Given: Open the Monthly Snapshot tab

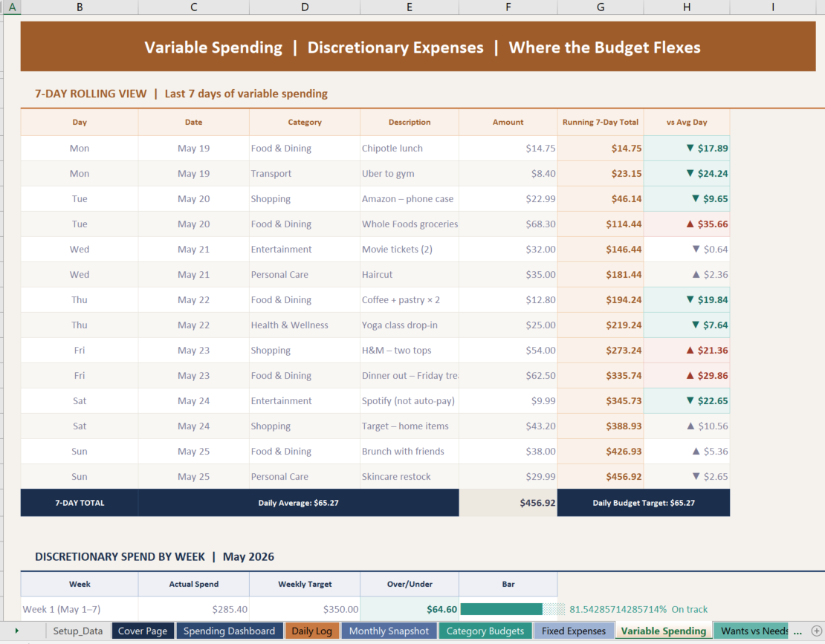Looking at the screenshot, I should (x=389, y=631).
